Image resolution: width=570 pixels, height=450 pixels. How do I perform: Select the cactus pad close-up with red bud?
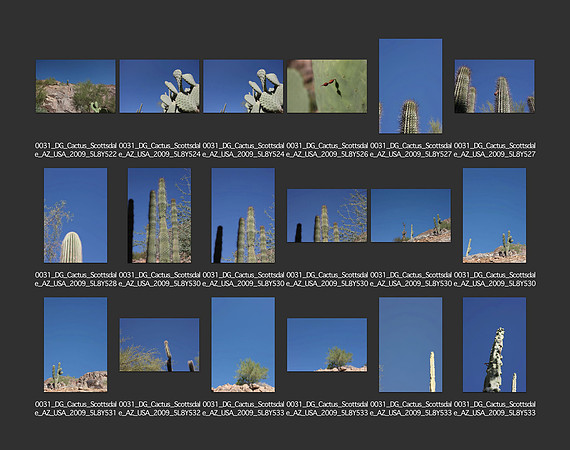click(327, 87)
